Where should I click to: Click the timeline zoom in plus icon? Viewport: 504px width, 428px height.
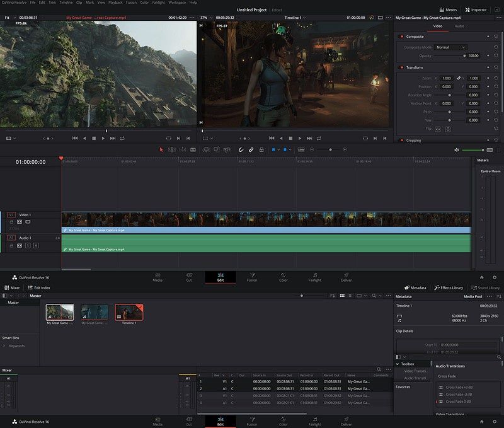(345, 150)
